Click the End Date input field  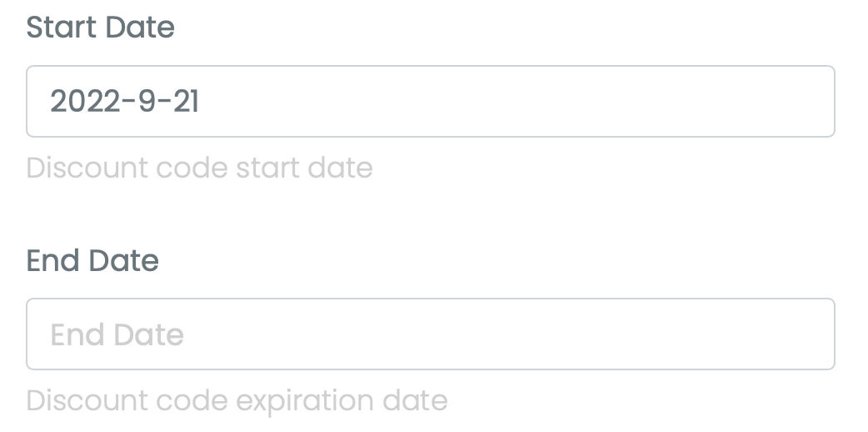pyautogui.click(x=430, y=334)
